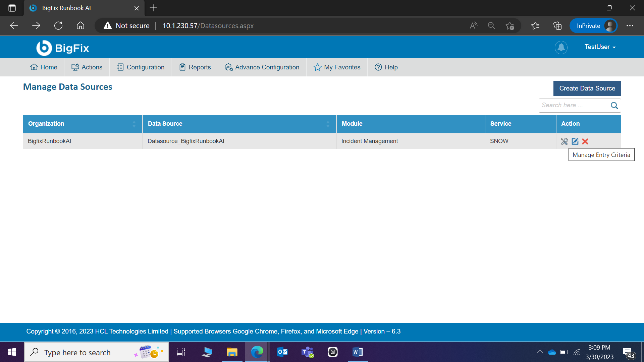Image resolution: width=644 pixels, height=362 pixels.
Task: Click the edit data source pencil icon
Action: click(x=575, y=141)
